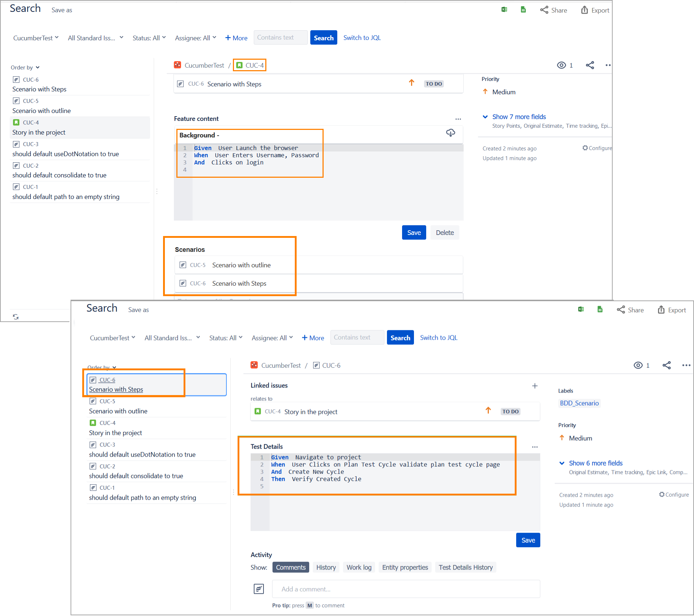694x616 pixels.
Task: Open more actions dots on CUC-6 issue
Action: click(686, 365)
